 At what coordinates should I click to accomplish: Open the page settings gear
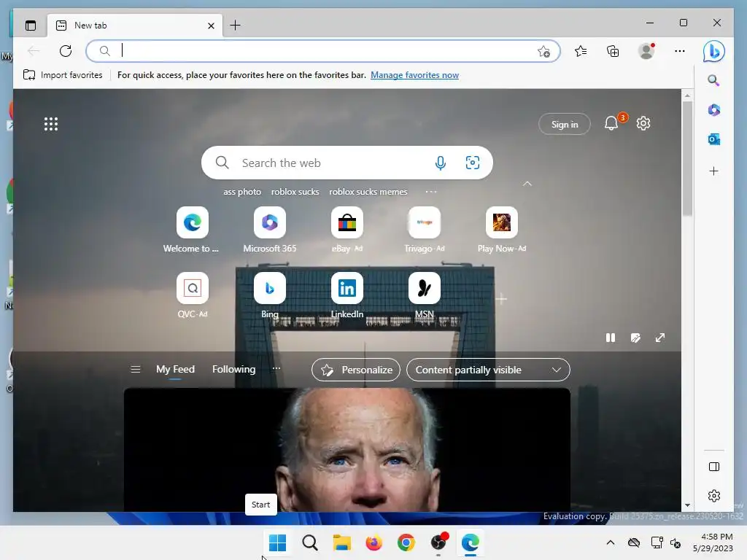click(x=643, y=123)
